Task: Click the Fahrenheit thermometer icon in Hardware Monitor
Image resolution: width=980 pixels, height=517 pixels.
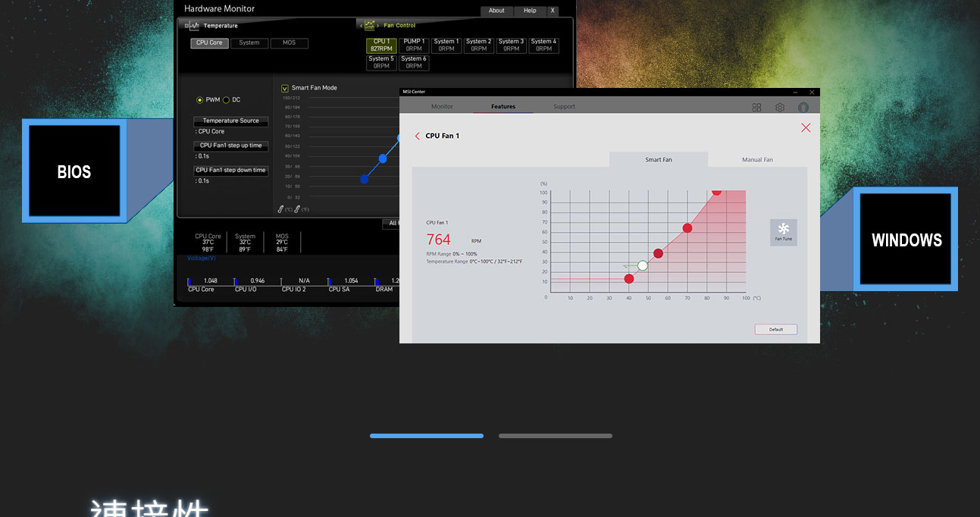Action: coord(298,209)
